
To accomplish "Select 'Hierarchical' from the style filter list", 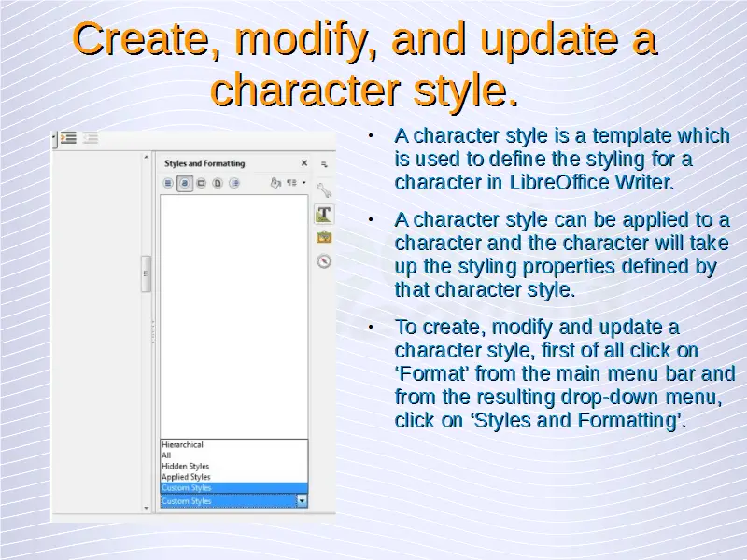I will (x=183, y=445).
